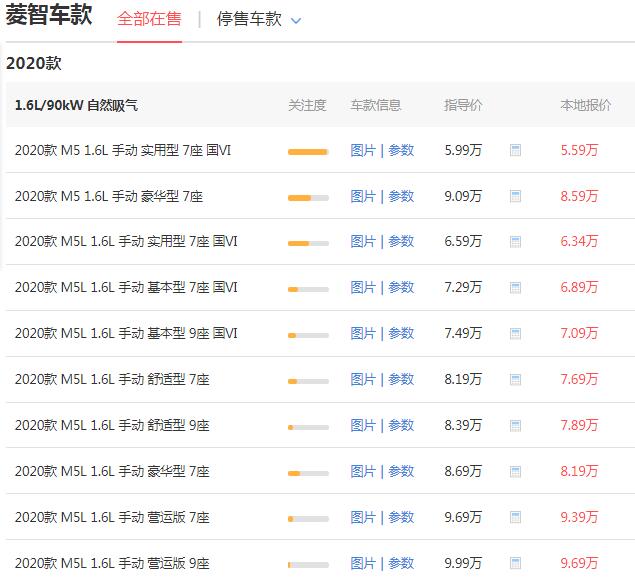Open 图片 for M5L 营运版 7座
Image resolution: width=635 pixels, height=577 pixels.
(363, 517)
